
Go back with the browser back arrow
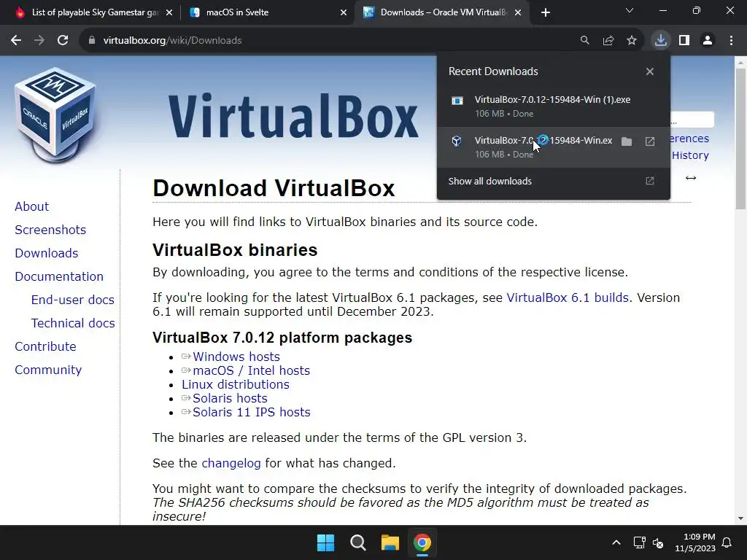coord(16,41)
